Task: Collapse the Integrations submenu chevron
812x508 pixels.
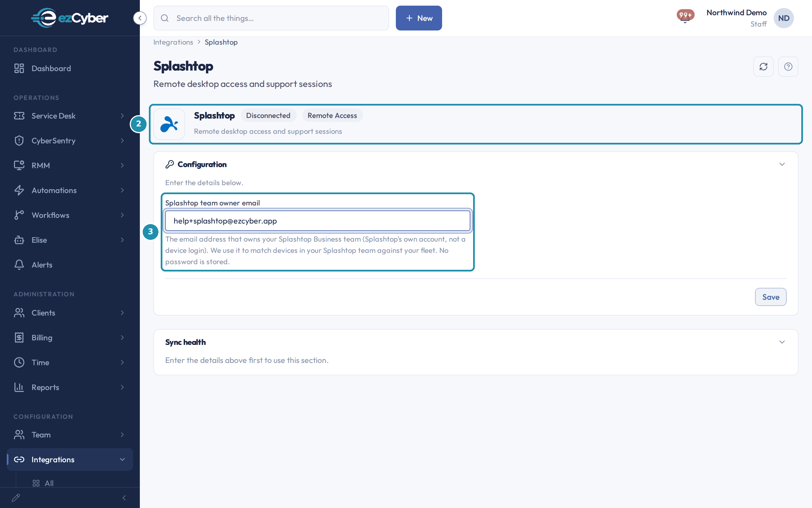Action: (x=122, y=460)
